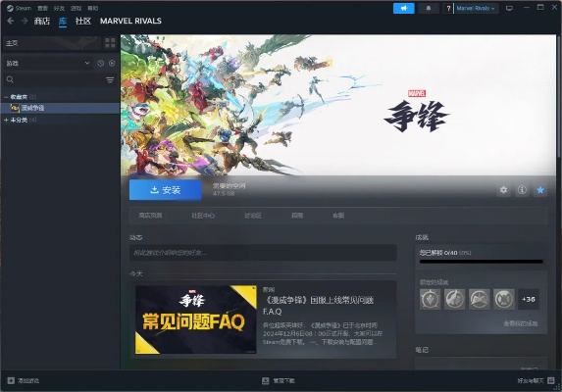562x392 pixels.
Task: Click the blue megaphone announcements button
Action: coord(403,8)
